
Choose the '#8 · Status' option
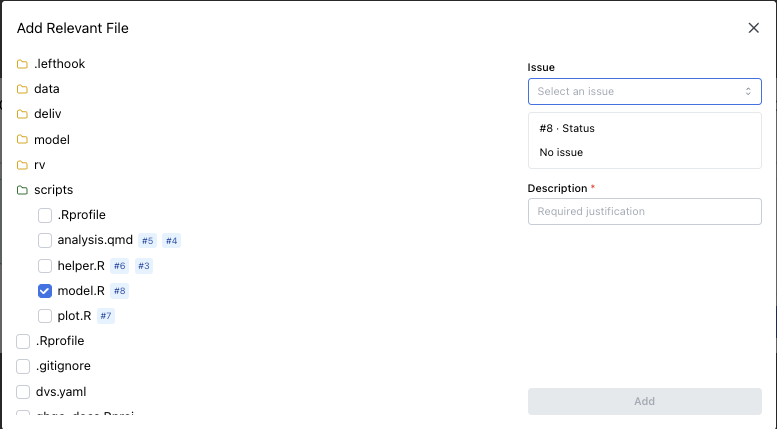pos(567,128)
